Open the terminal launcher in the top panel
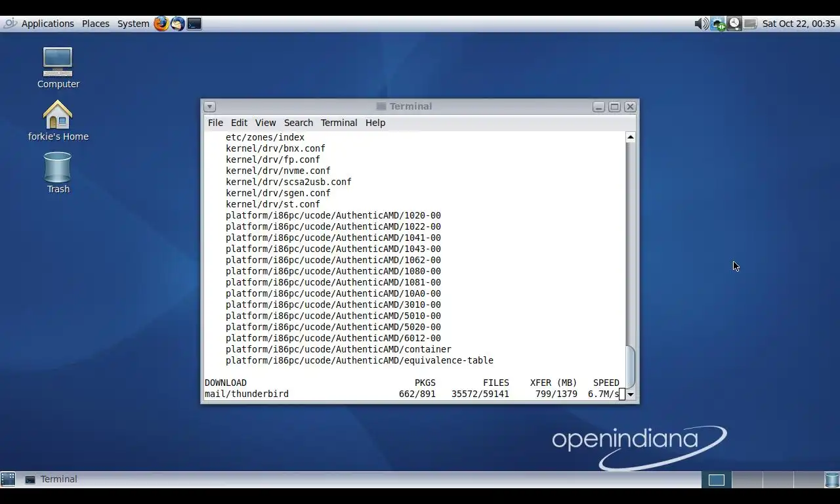Screen dimensions: 840x504 [194, 24]
